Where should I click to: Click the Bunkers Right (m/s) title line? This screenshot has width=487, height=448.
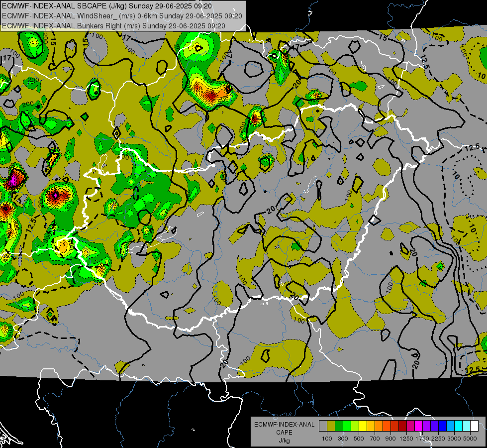tap(113, 26)
